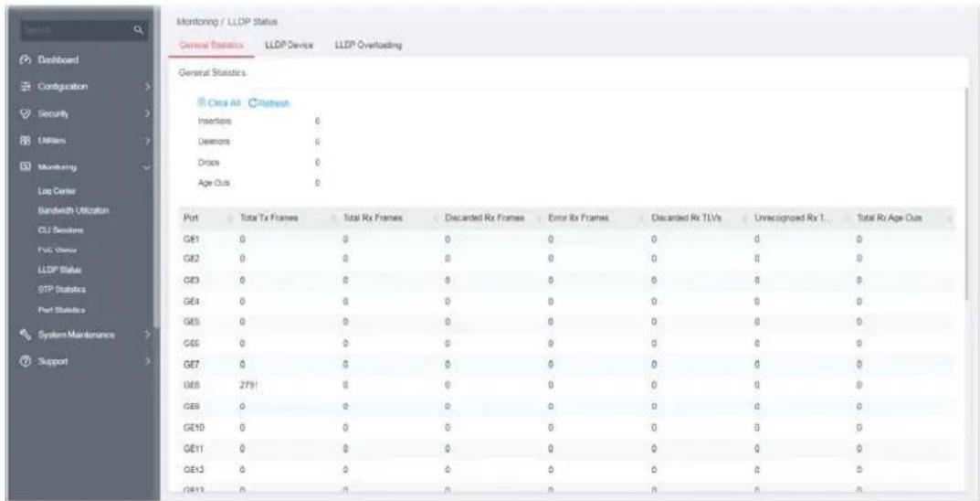Screen dimensions: 980x501
Task: Open Port Statistics page
Action: point(61,310)
